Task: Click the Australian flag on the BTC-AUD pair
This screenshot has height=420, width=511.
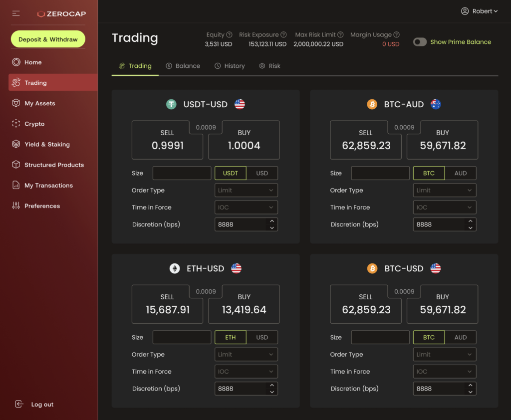Action: [436, 104]
